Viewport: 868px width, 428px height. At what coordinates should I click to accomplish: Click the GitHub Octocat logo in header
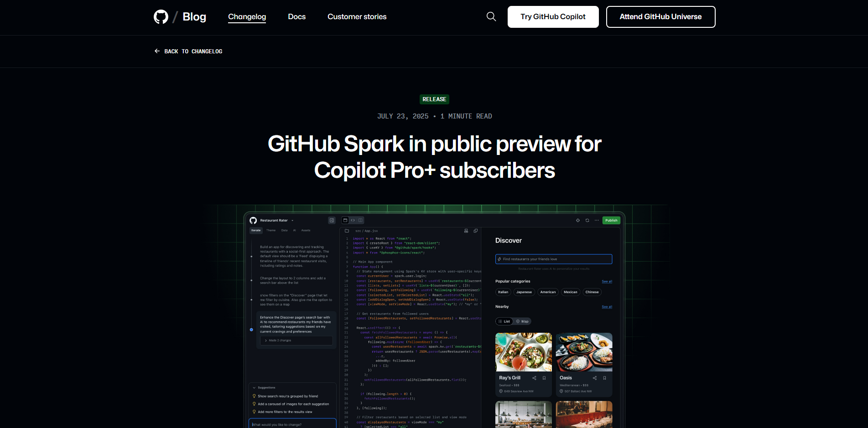(161, 17)
